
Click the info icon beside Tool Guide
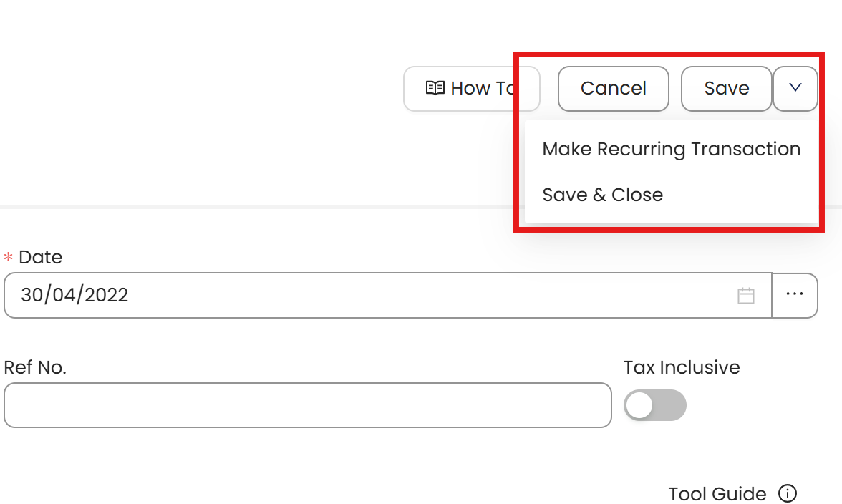(x=787, y=493)
